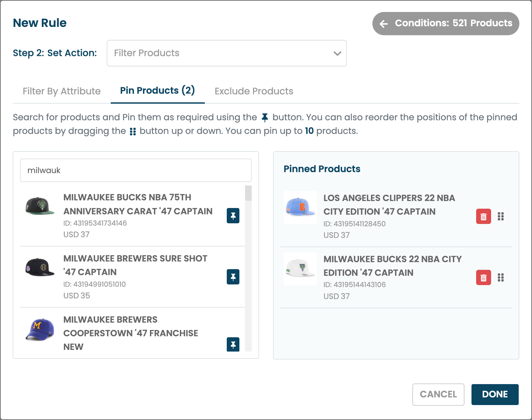
Task: Click the Milwaukee Bucks 22 NBA City title
Action: coord(393,266)
